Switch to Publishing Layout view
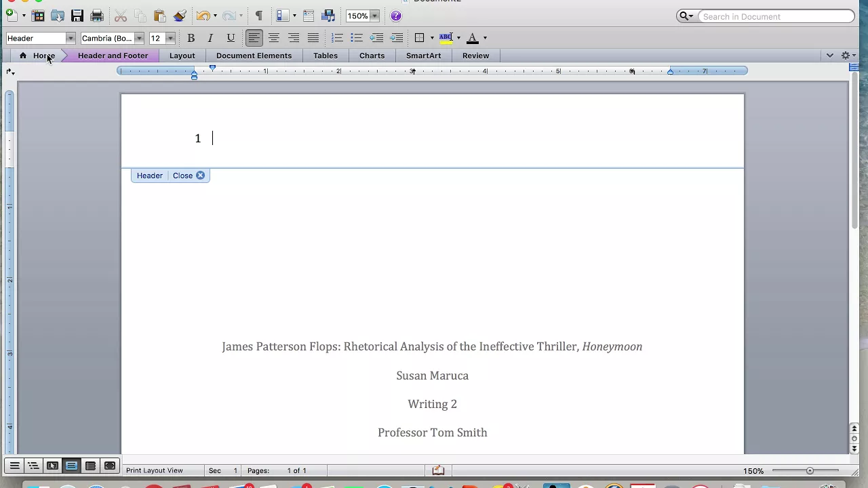 point(52,466)
